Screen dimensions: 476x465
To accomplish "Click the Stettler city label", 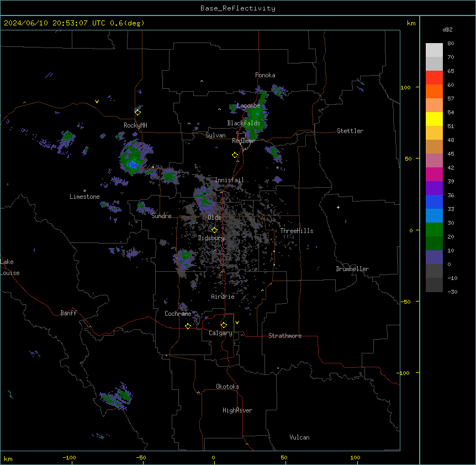I will pyautogui.click(x=350, y=131).
